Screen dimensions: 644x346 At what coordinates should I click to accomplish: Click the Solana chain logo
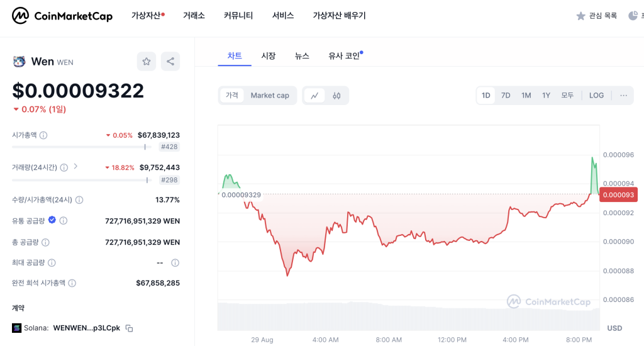[x=16, y=328]
